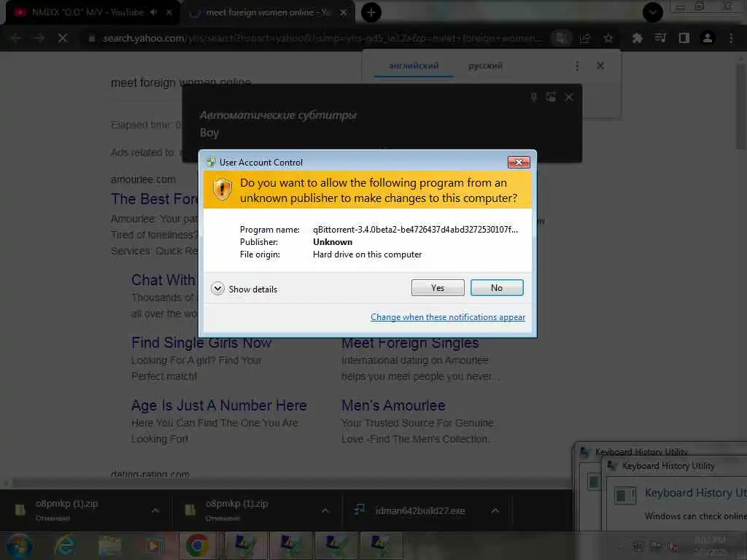Click amourlee.com ad domain text

click(x=143, y=179)
